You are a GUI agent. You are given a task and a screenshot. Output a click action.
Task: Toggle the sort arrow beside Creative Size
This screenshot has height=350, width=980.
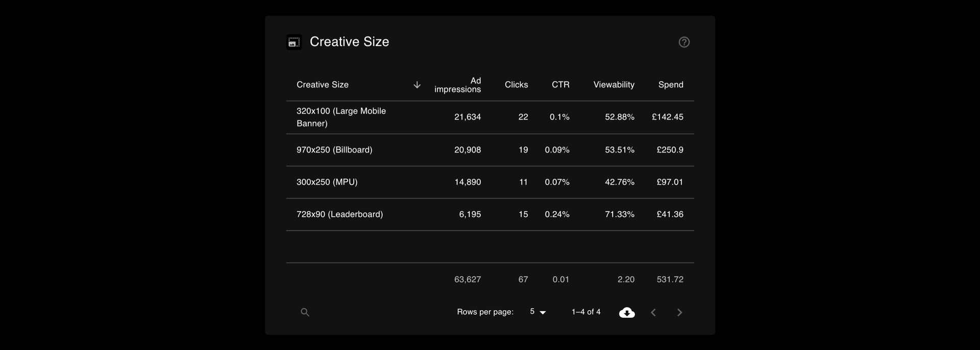click(417, 85)
